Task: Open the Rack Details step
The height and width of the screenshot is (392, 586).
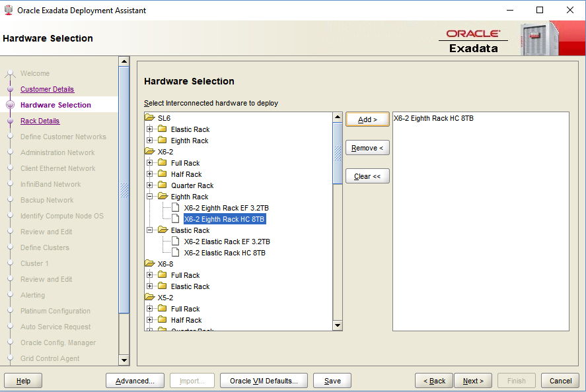Action: click(40, 121)
